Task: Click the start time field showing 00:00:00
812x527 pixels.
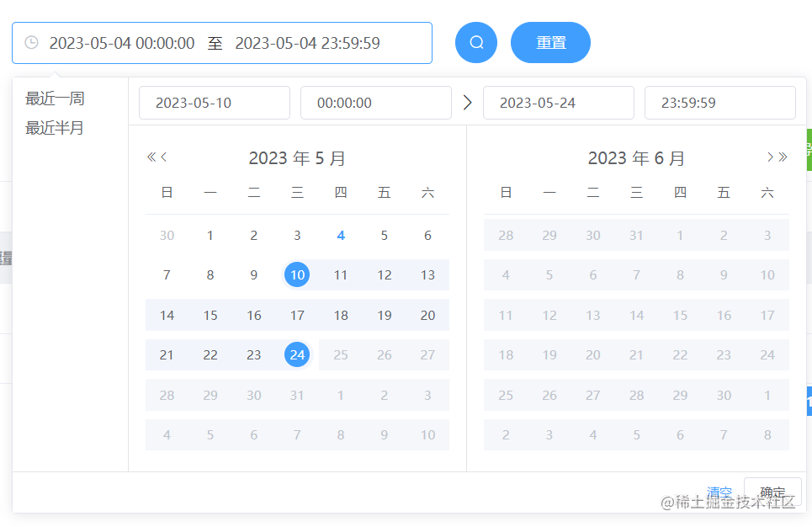Action: coord(375,102)
